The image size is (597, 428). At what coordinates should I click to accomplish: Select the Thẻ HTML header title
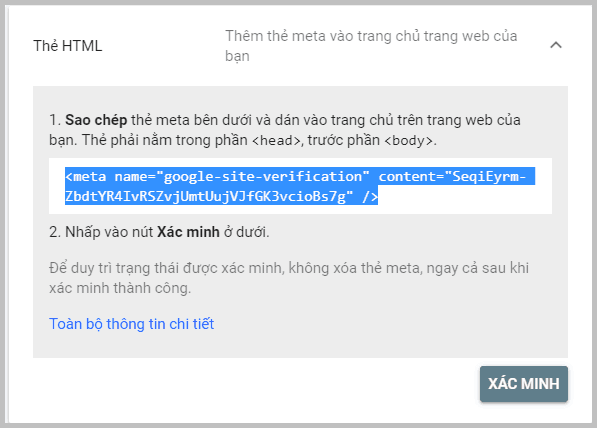coord(68,46)
